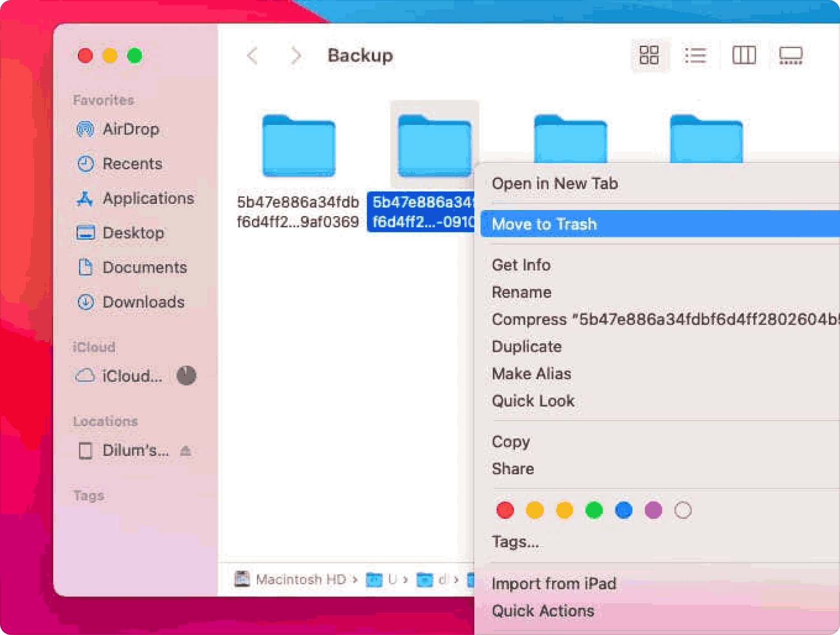The image size is (840, 635).
Task: Select the first folder ending 9af0369
Action: (x=298, y=147)
